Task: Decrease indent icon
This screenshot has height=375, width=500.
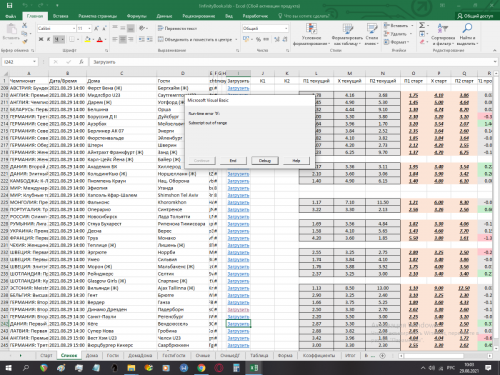Action: [142, 39]
